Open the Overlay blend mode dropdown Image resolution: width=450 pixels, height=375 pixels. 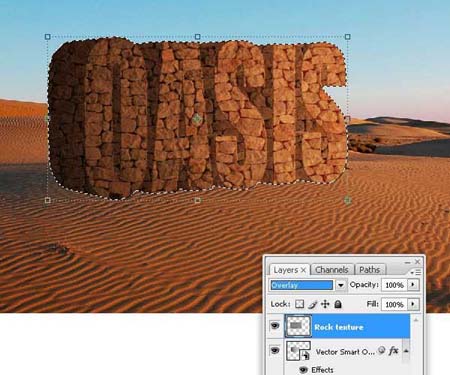pos(341,285)
